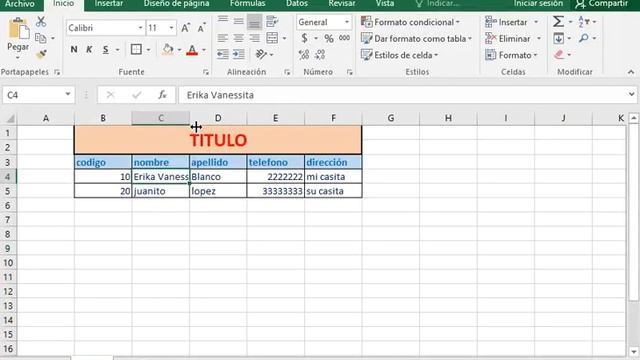This screenshot has height=360, width=640.
Task: Expand the formula bar chevron
Action: coord(631,94)
